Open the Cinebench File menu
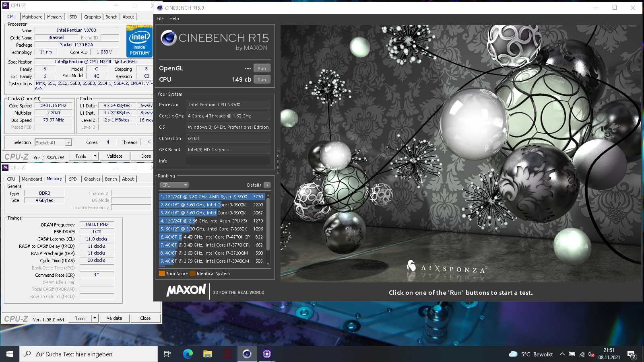 point(160,19)
